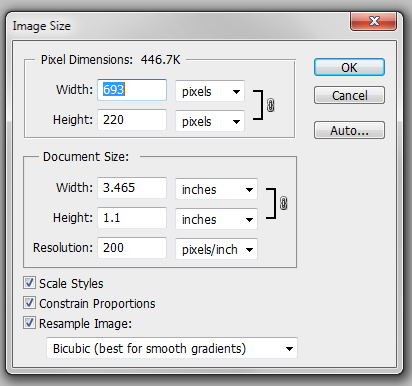Image resolution: width=412 pixels, height=386 pixels.
Task: Click the Image Size title text
Action: point(42,26)
